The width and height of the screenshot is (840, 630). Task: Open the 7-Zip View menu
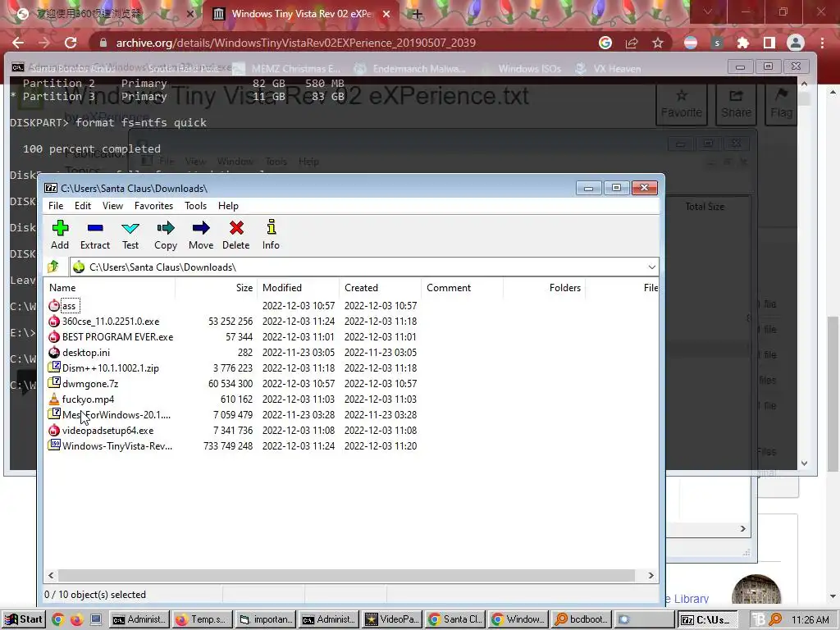coord(112,206)
